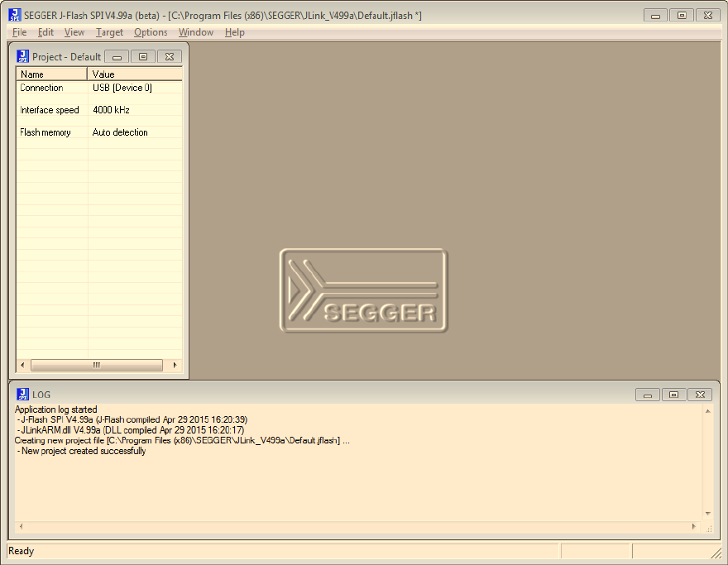Open the File menu

(19, 32)
